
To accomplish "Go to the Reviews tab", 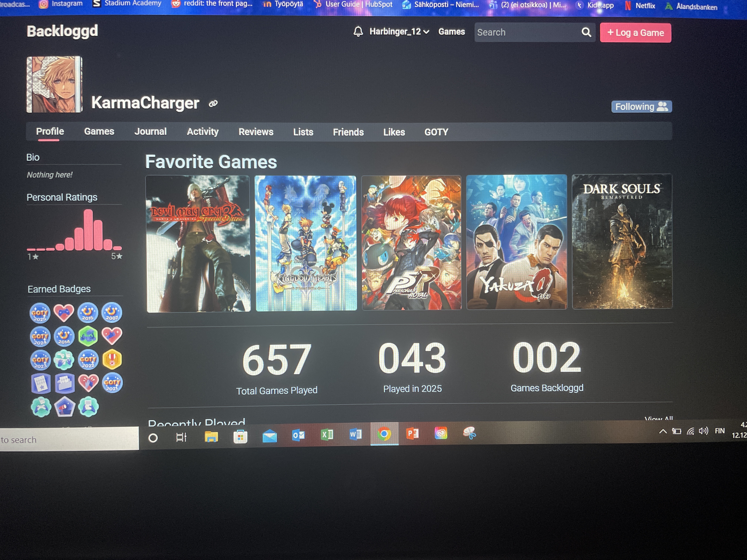I will coord(256,132).
